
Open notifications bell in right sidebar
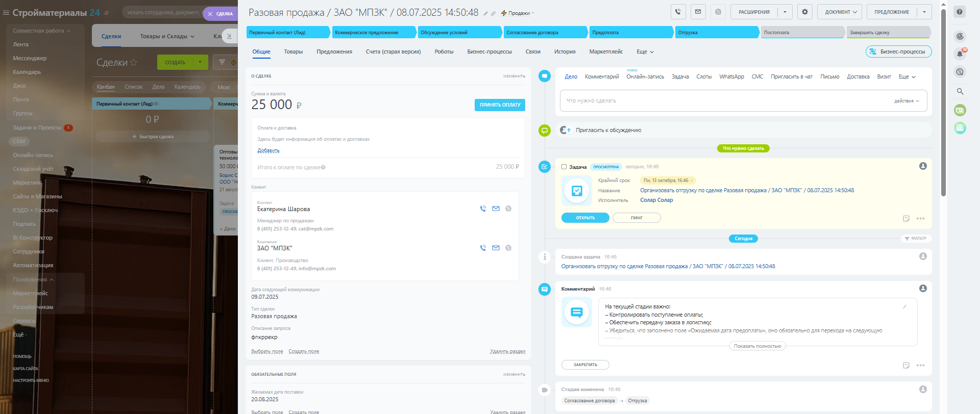pos(960,54)
